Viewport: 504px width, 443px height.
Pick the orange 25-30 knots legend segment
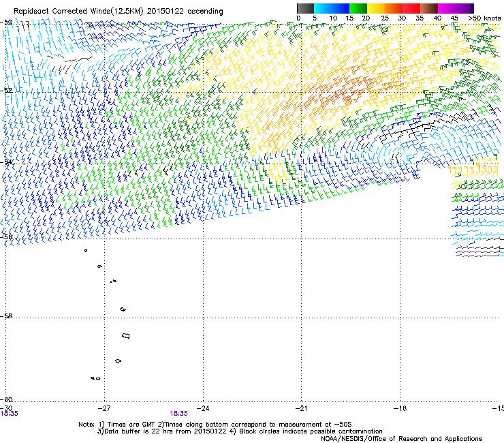pos(394,8)
